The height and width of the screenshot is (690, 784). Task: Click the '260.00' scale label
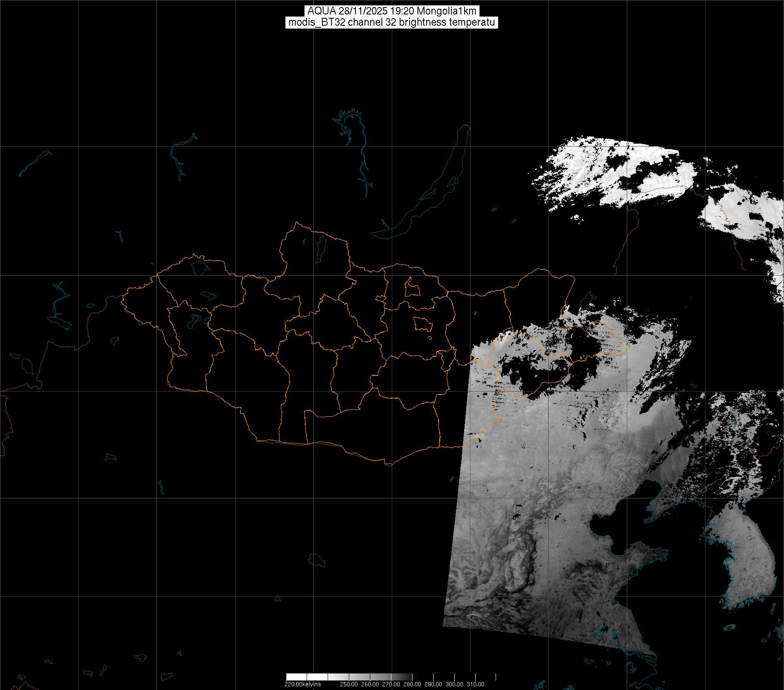coord(370,684)
